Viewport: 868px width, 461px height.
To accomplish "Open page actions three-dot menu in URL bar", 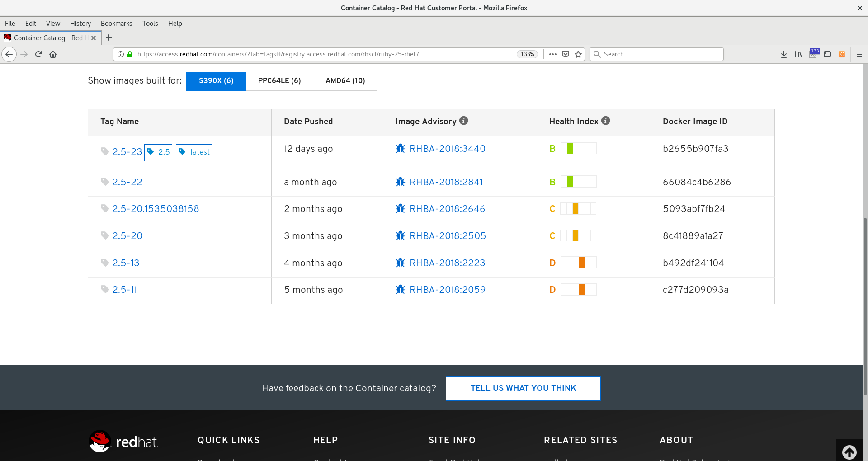I will pyautogui.click(x=552, y=54).
